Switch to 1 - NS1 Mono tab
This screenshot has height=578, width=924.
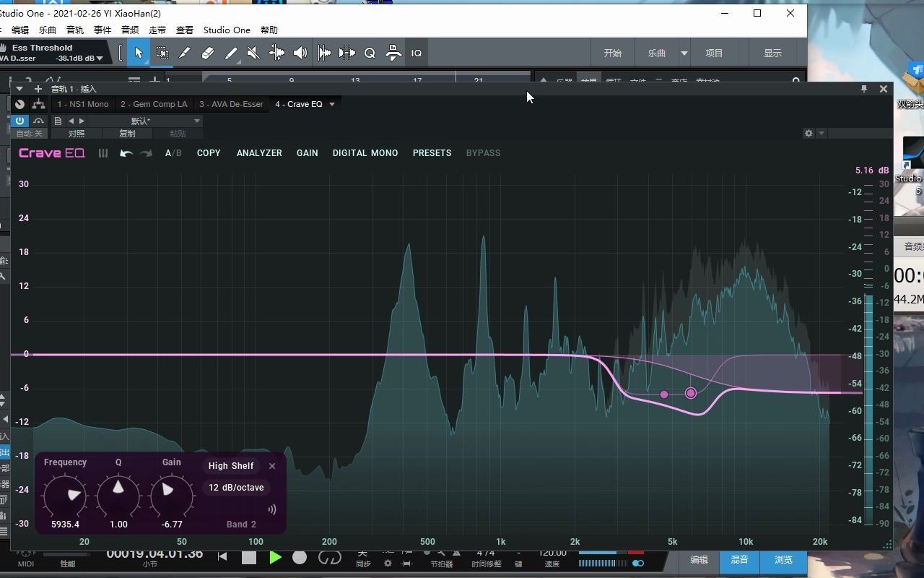[83, 104]
